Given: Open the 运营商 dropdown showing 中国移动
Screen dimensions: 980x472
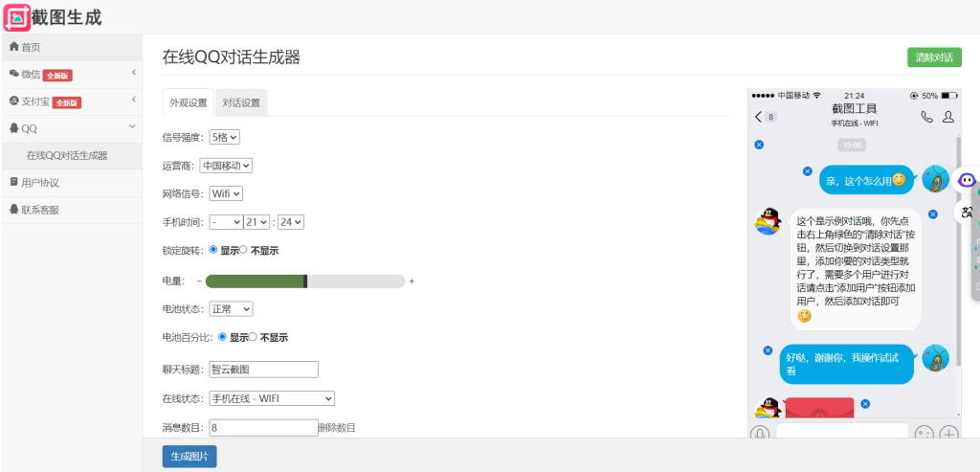Looking at the screenshot, I should [x=226, y=166].
